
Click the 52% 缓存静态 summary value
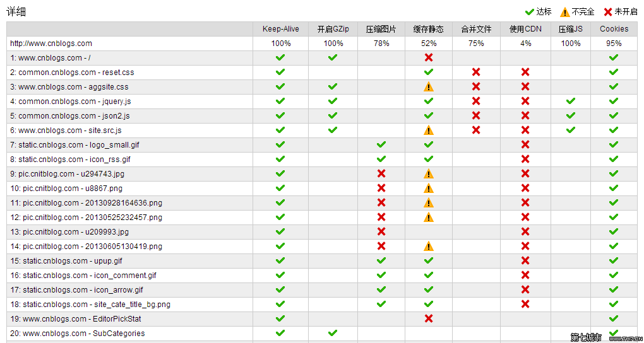[429, 44]
